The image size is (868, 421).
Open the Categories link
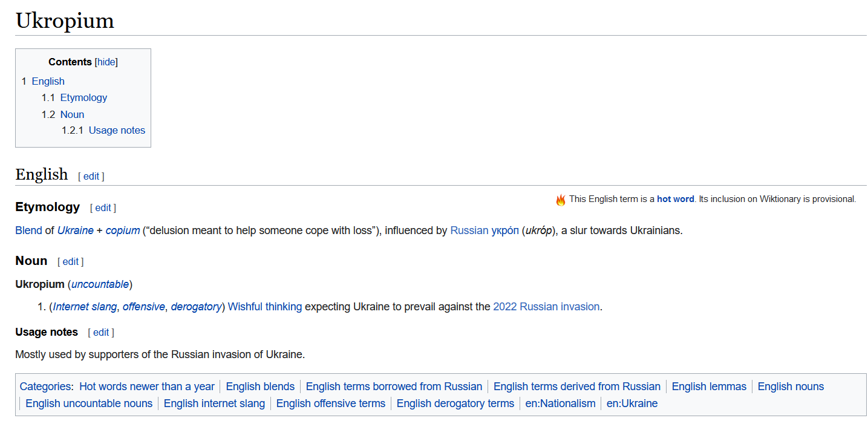pos(45,387)
